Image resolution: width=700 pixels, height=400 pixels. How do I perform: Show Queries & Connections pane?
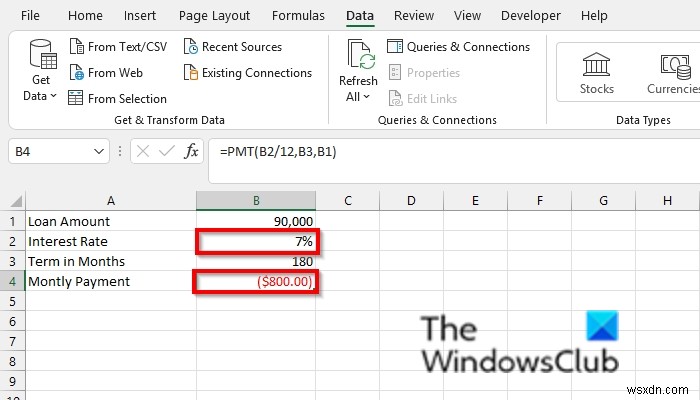point(458,46)
